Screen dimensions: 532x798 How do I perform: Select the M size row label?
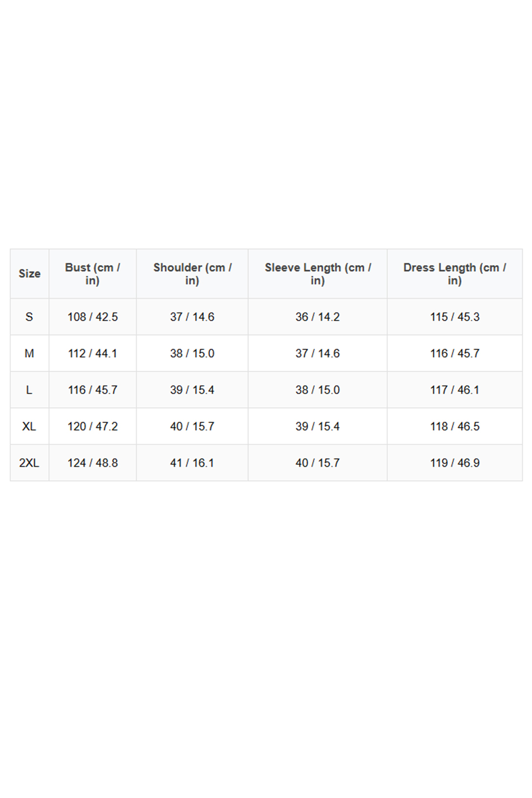coord(29,354)
